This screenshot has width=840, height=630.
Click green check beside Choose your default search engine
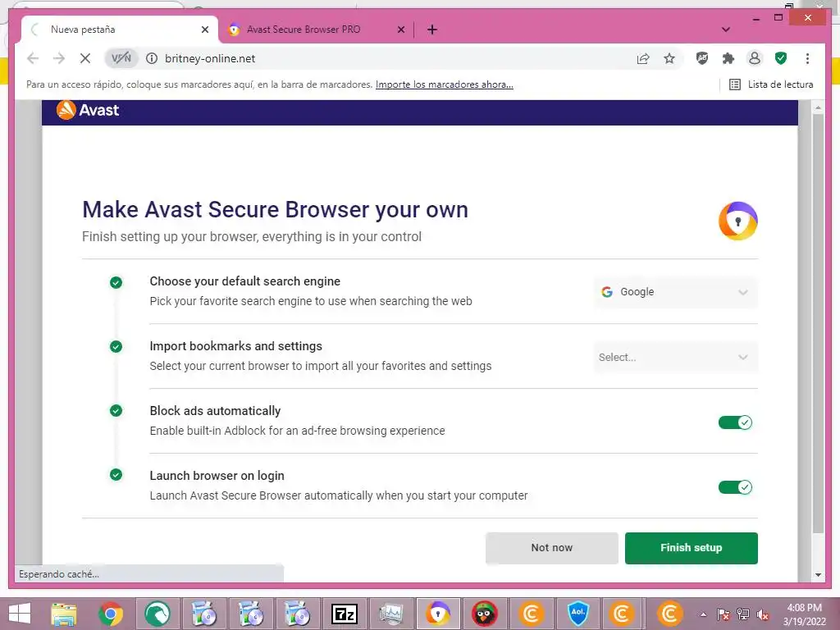pyautogui.click(x=116, y=282)
